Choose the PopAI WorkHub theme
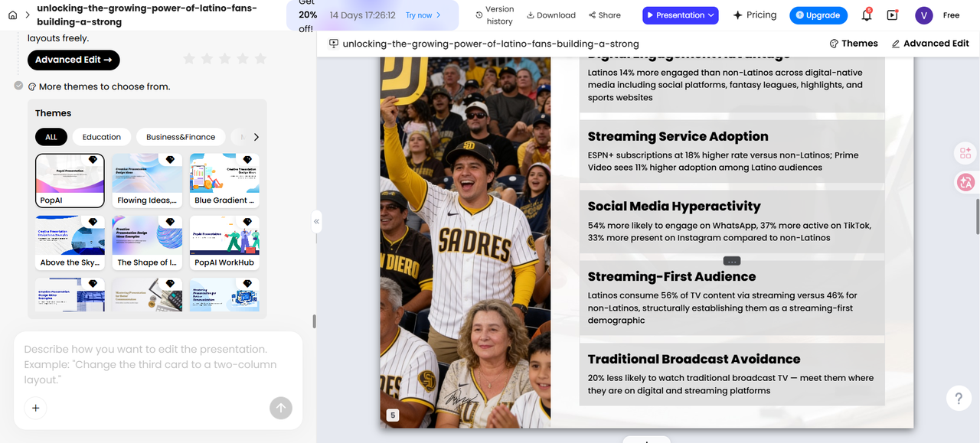980x443 pixels. (224, 243)
